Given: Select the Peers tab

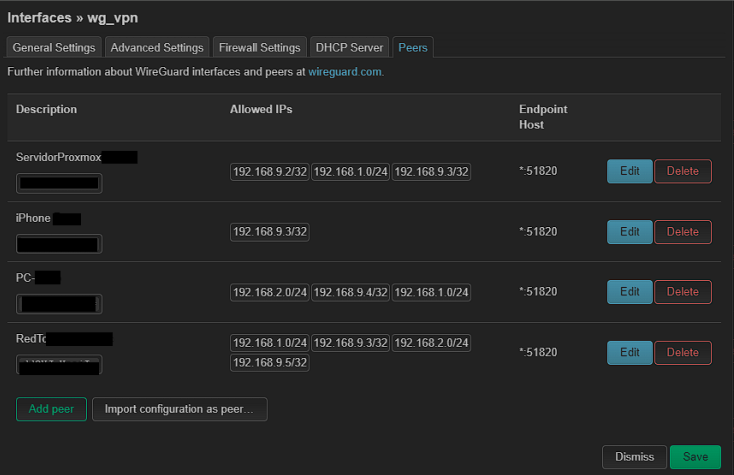Looking at the screenshot, I should pos(413,47).
